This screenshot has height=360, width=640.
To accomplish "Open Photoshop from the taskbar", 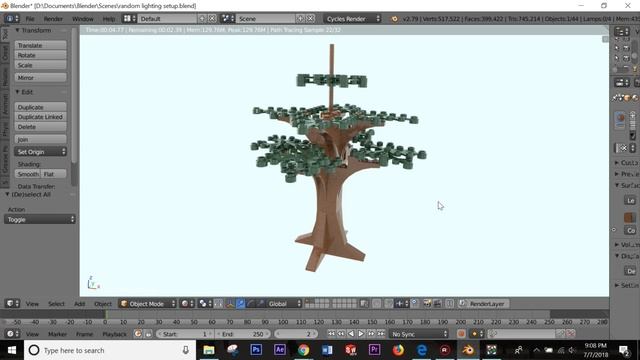I will 256,350.
